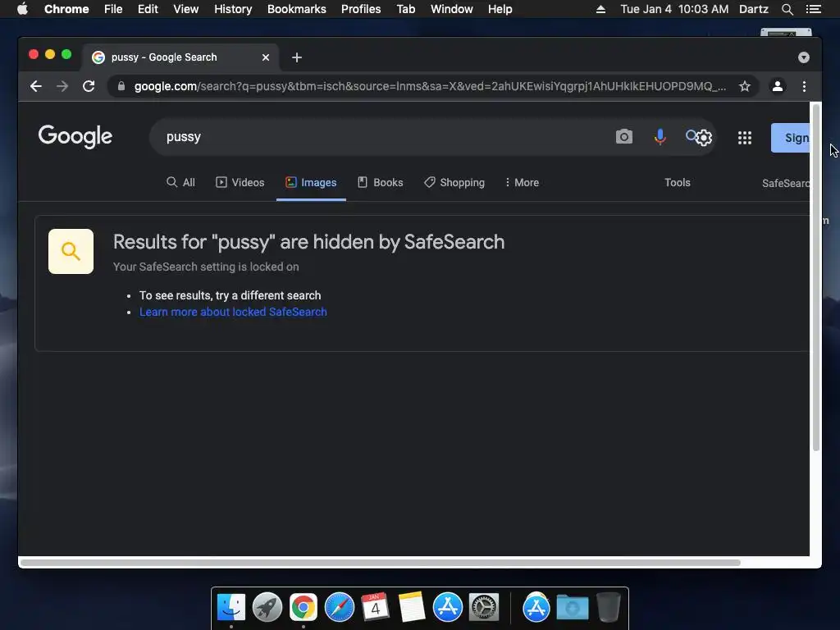Open the View menu
The width and height of the screenshot is (840, 630).
[x=186, y=9]
